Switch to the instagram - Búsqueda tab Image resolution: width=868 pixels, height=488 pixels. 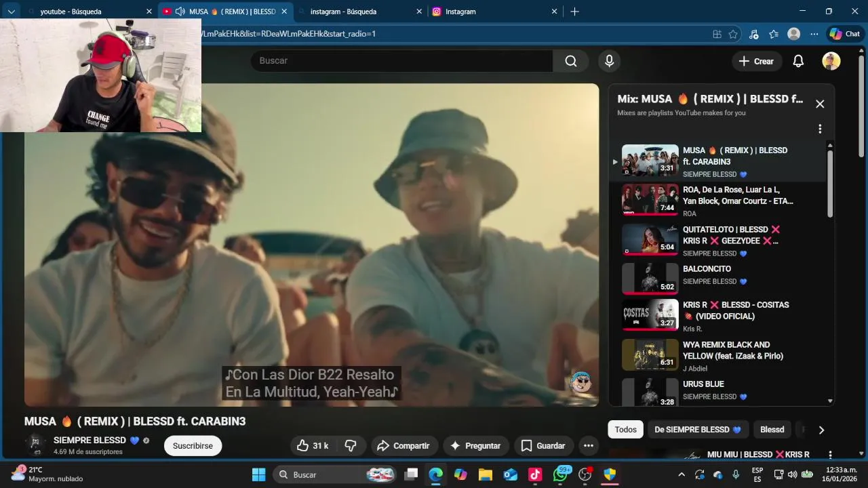click(x=360, y=12)
